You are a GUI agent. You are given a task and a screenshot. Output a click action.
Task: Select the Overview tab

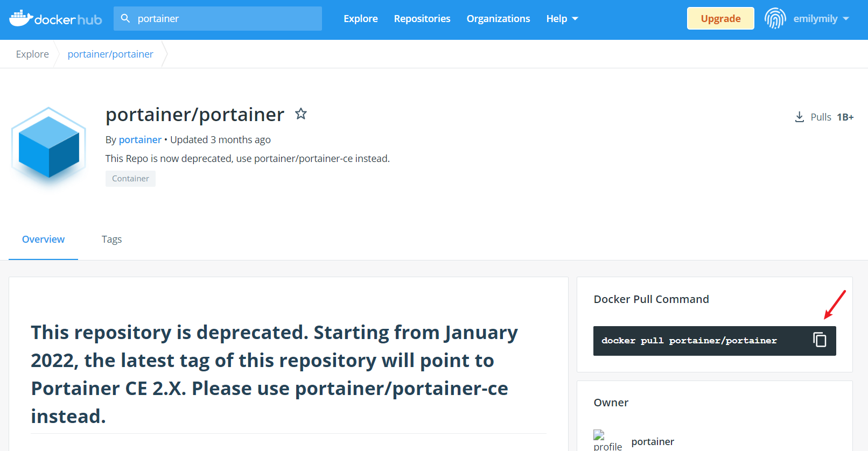tap(43, 239)
